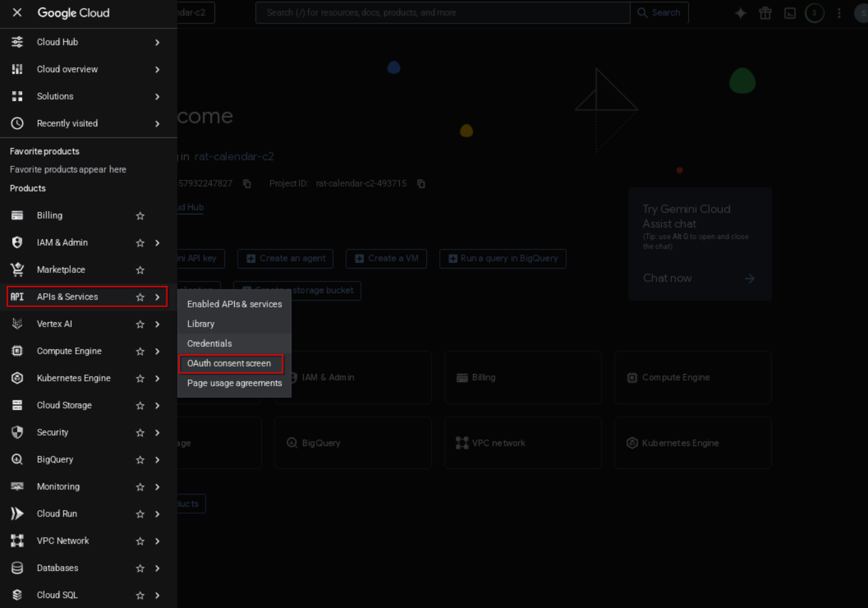
Task: Click the Recently visited clock icon
Action: tap(17, 123)
